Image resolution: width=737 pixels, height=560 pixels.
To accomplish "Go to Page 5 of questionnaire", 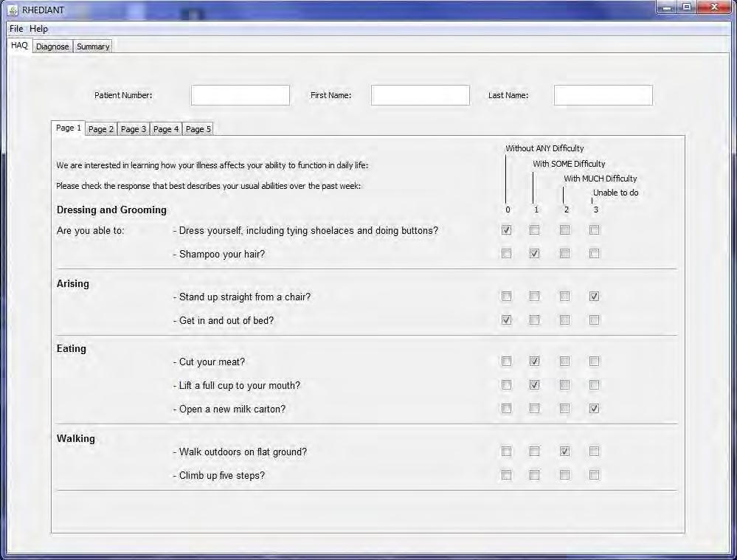I will pos(198,129).
